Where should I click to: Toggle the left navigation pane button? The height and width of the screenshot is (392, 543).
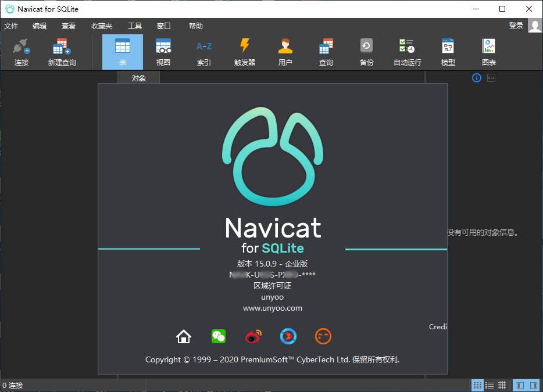point(520,385)
